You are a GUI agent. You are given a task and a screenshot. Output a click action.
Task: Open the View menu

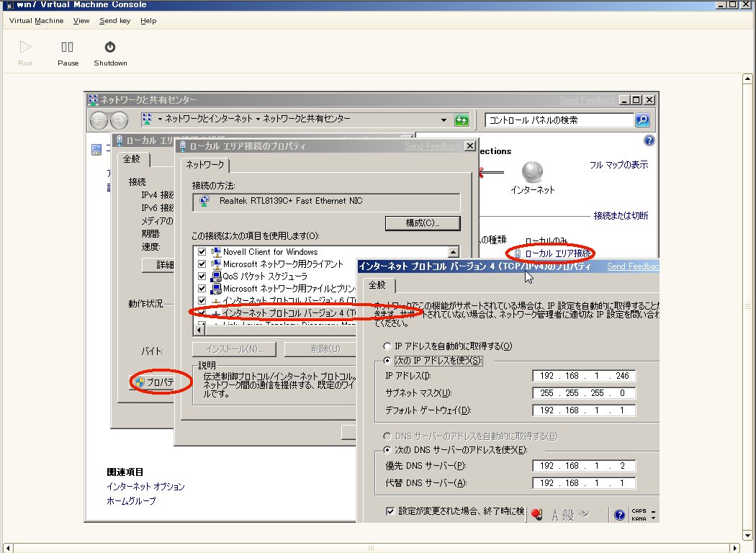[81, 20]
